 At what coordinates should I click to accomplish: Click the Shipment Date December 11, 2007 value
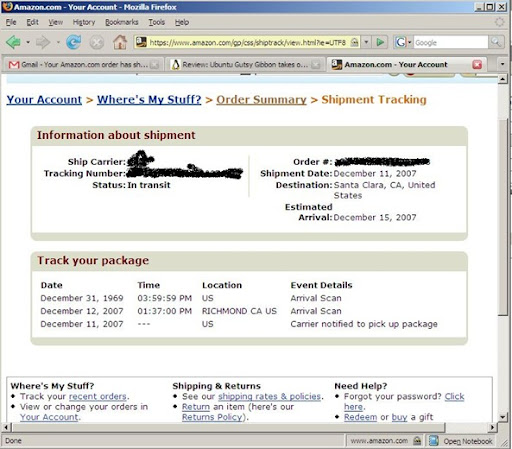(x=375, y=173)
